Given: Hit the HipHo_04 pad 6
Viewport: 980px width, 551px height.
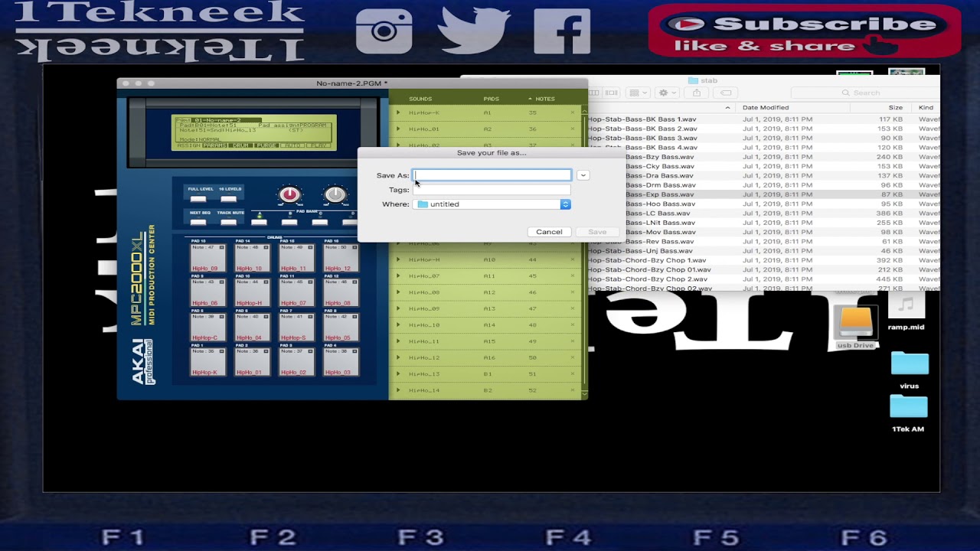Looking at the screenshot, I should 252,327.
